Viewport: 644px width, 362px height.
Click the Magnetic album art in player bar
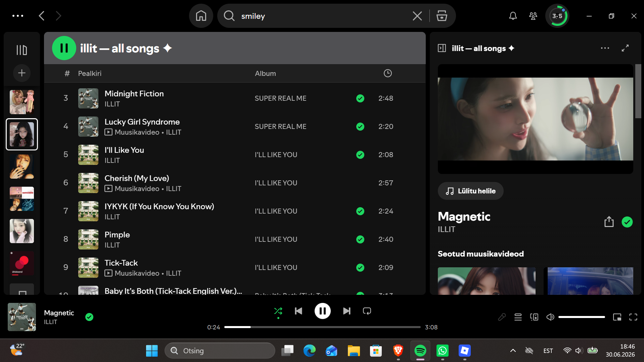22,317
